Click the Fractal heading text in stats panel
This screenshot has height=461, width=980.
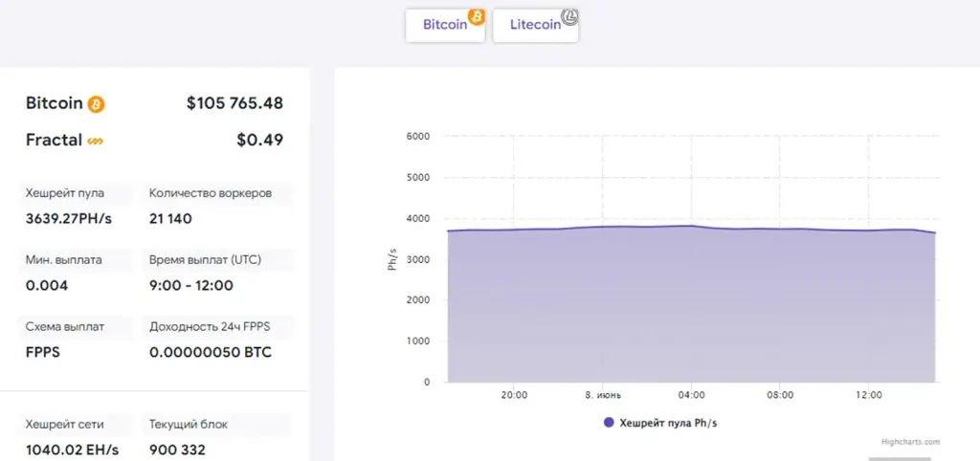pyautogui.click(x=54, y=140)
